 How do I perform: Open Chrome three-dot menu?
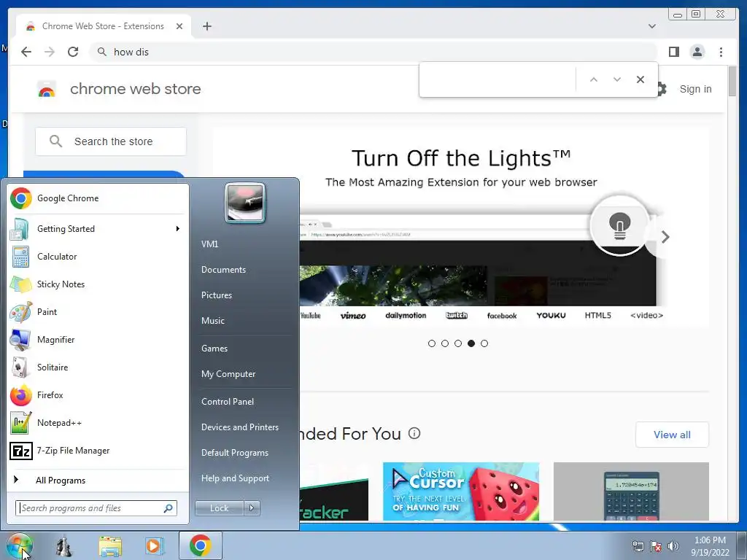pos(721,52)
